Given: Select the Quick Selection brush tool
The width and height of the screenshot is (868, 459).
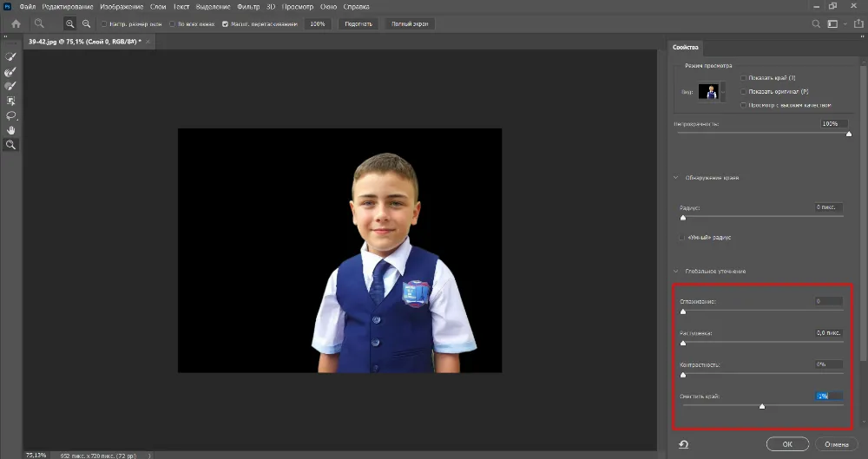Looking at the screenshot, I should click(11, 56).
